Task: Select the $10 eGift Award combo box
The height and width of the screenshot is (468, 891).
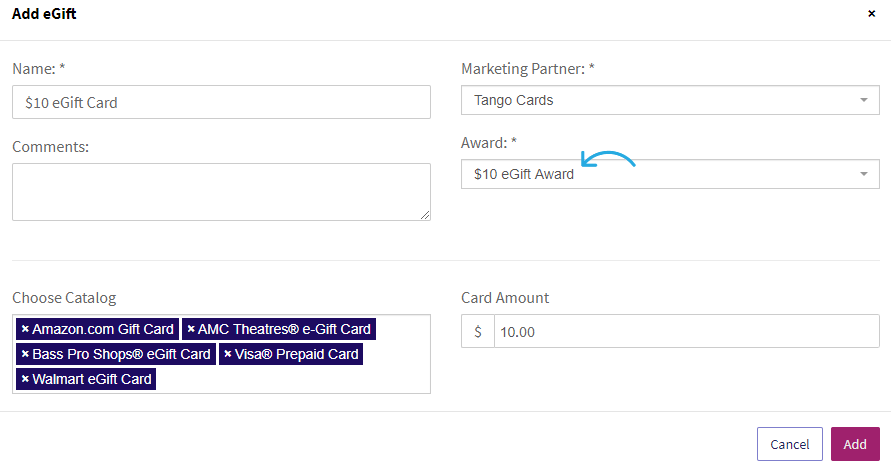Action: click(670, 174)
